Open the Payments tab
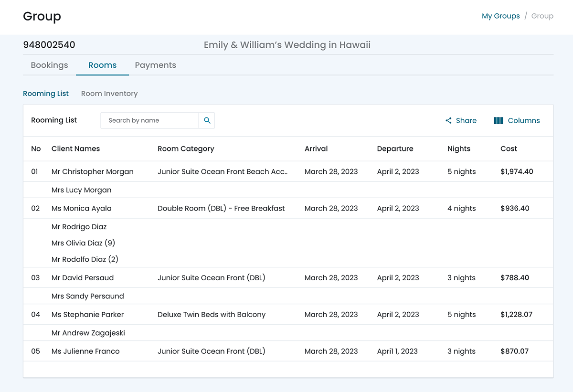Viewport: 573px width, 392px height. pos(155,65)
